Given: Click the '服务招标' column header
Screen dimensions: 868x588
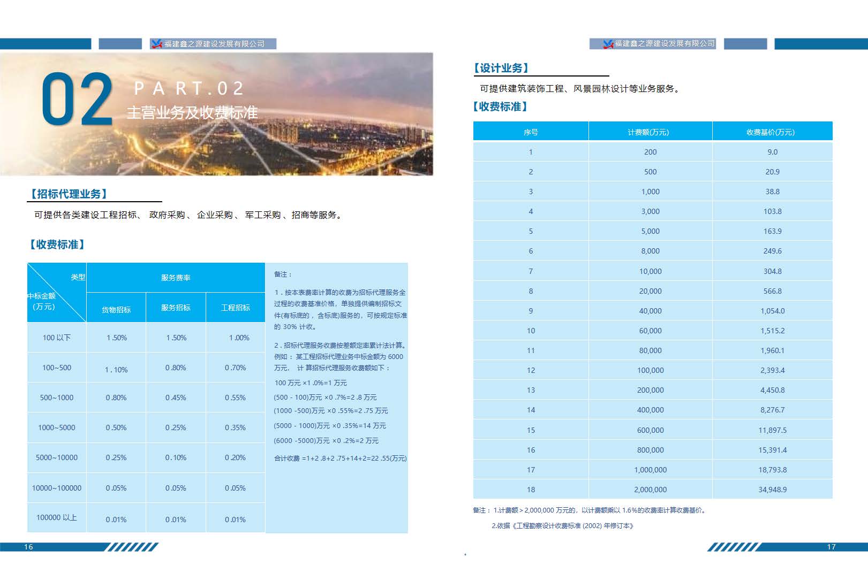Looking at the screenshot, I should 176,308.
